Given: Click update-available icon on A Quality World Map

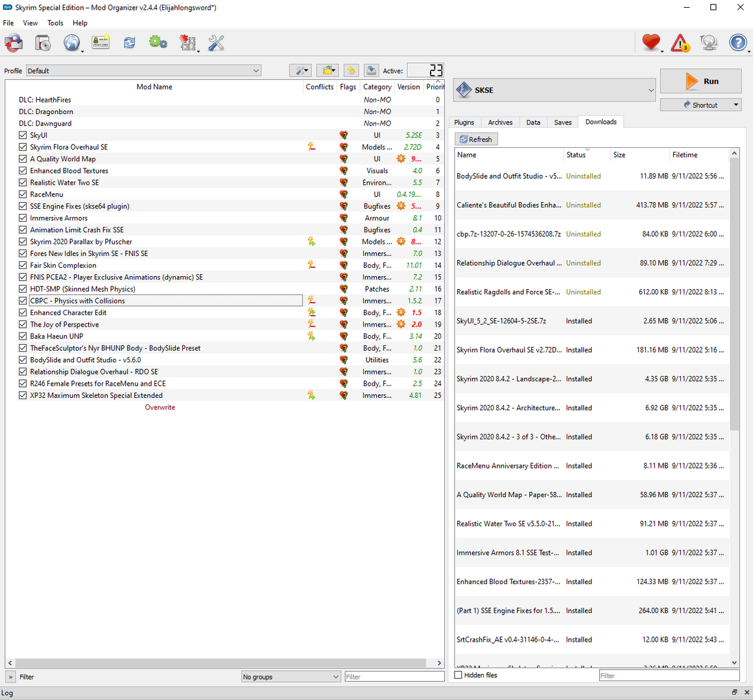Looking at the screenshot, I should (x=401, y=159).
